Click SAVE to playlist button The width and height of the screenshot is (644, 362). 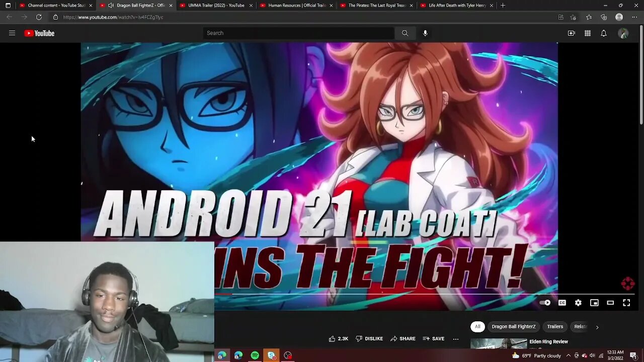[434, 339]
